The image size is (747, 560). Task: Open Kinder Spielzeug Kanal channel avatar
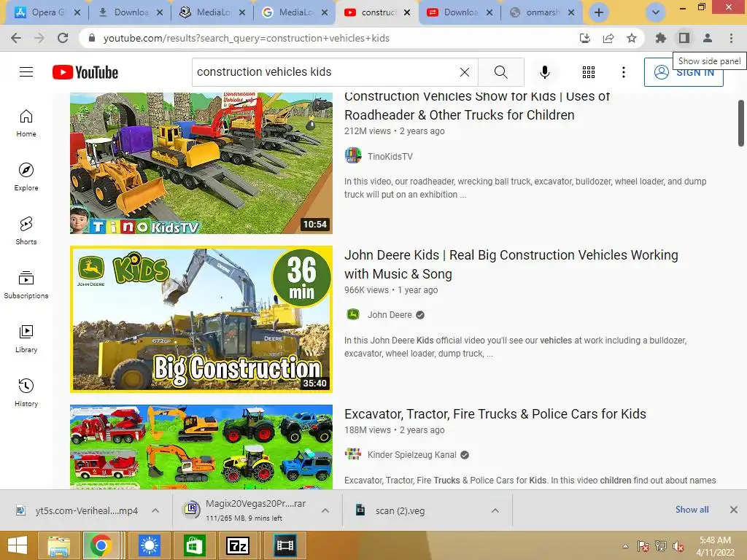click(353, 454)
